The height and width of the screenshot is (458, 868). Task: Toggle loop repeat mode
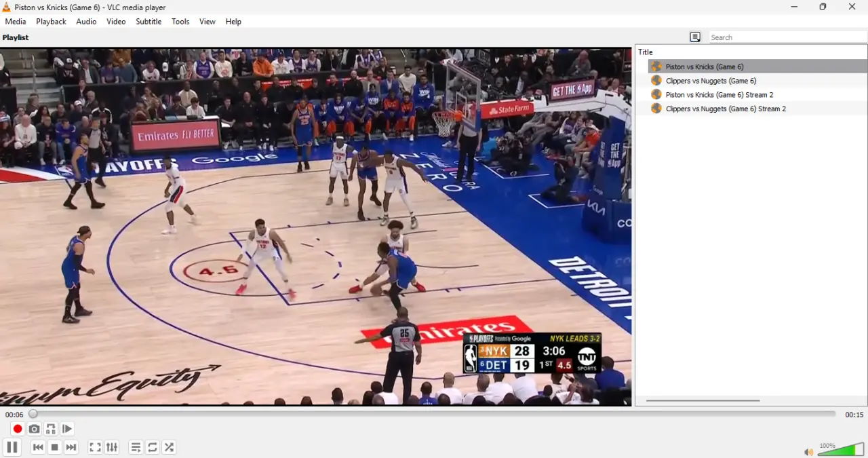(x=153, y=447)
